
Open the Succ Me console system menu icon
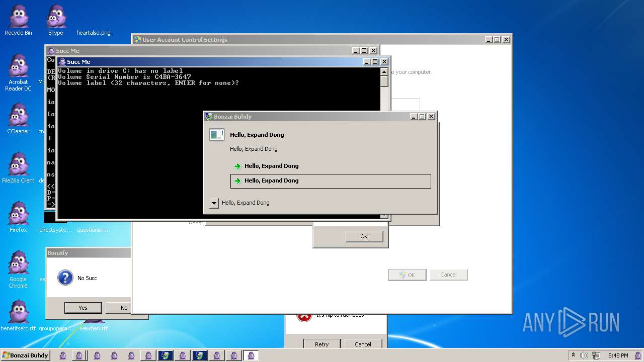tap(62, 62)
